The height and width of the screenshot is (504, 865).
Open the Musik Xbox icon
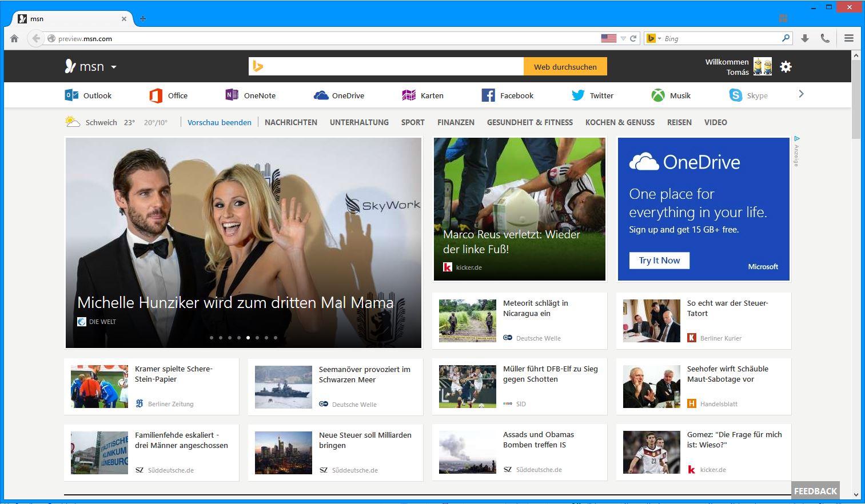pyautogui.click(x=658, y=95)
